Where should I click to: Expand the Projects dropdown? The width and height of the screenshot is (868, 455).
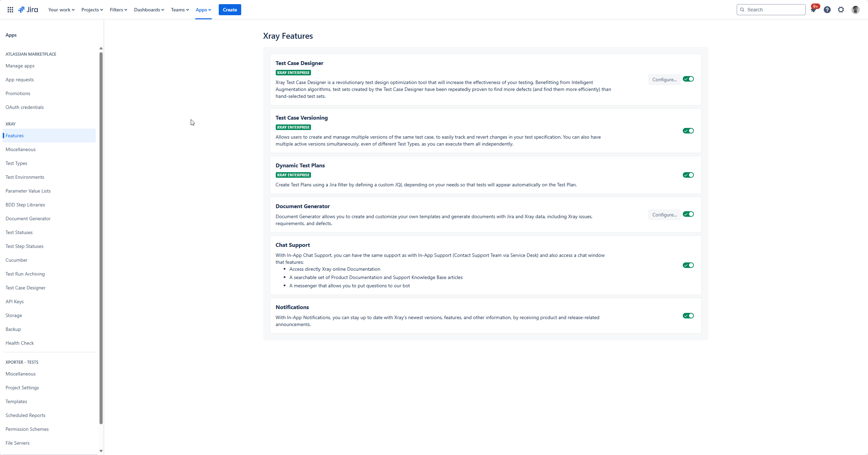[x=92, y=10]
